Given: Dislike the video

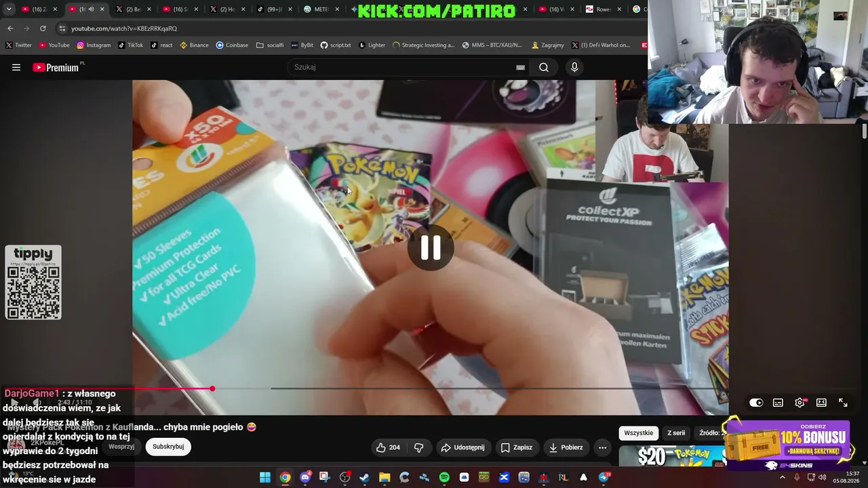Looking at the screenshot, I should click(x=418, y=447).
